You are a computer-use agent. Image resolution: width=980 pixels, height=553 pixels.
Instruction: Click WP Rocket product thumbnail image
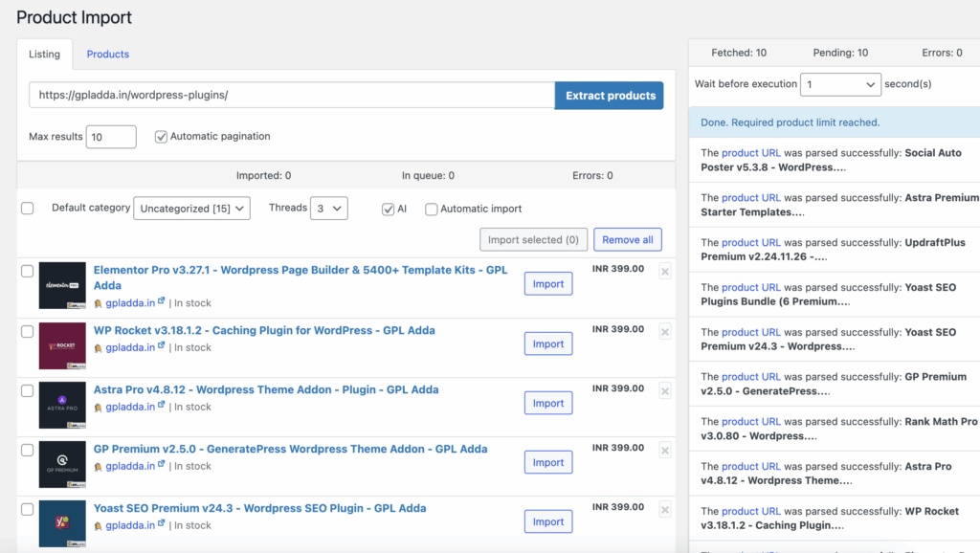coord(62,345)
